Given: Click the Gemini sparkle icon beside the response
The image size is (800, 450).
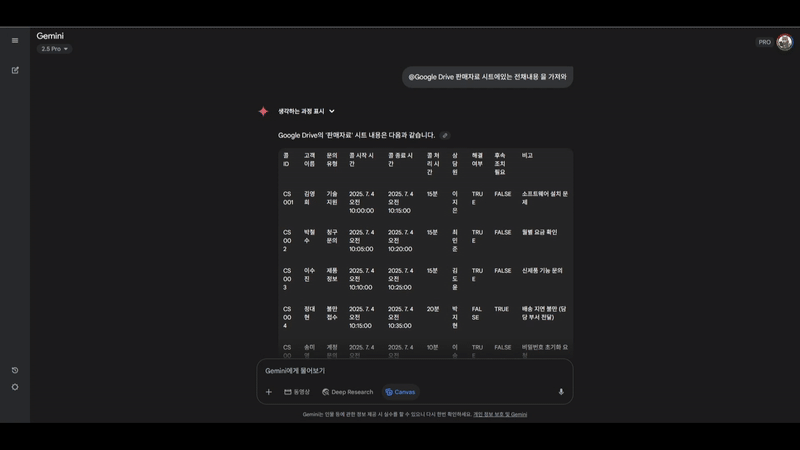Looking at the screenshot, I should point(263,112).
